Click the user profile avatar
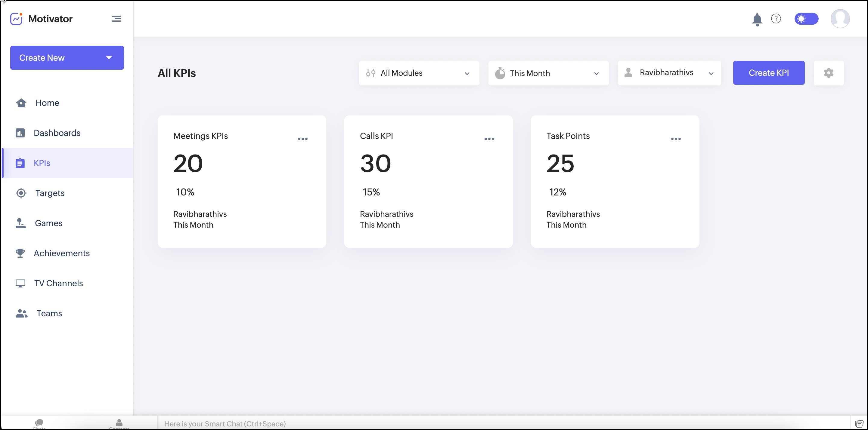 (840, 19)
